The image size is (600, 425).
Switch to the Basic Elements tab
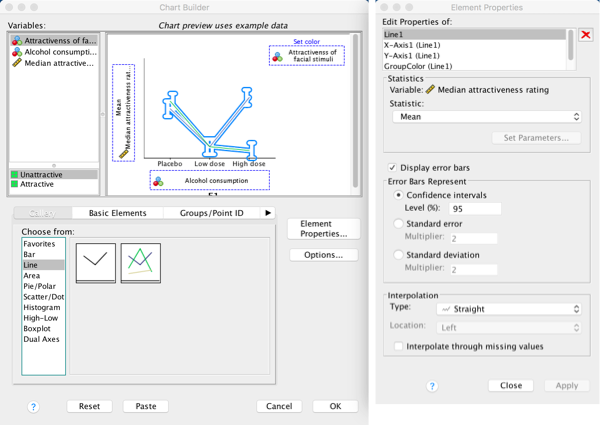[x=117, y=213]
